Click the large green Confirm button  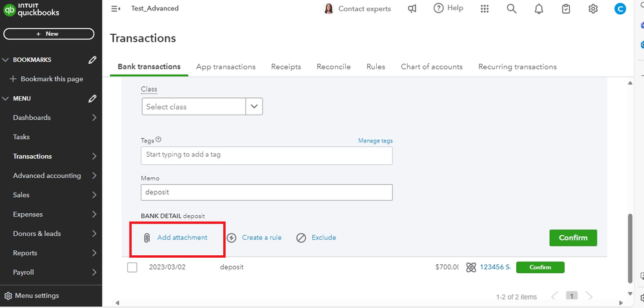pyautogui.click(x=573, y=238)
